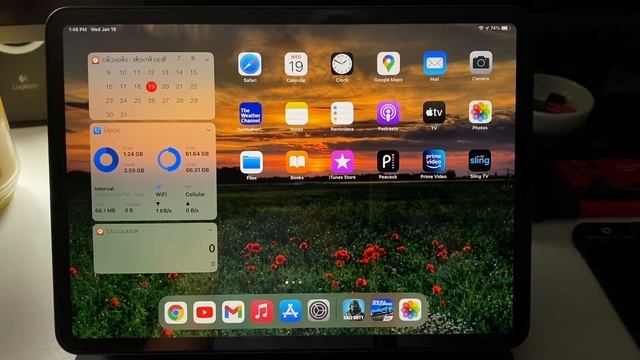Open the Photos app on home screen
The width and height of the screenshot is (640, 360).
(x=480, y=112)
